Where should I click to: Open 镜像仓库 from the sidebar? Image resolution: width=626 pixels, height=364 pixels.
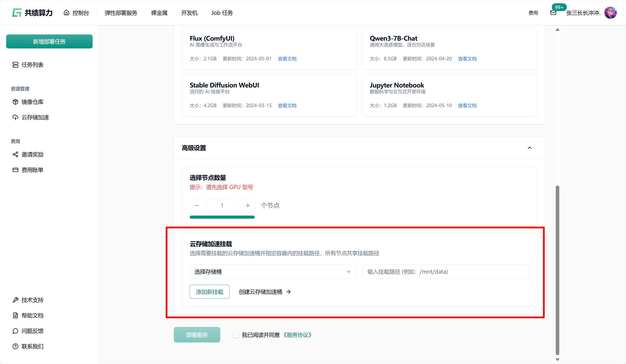32,102
